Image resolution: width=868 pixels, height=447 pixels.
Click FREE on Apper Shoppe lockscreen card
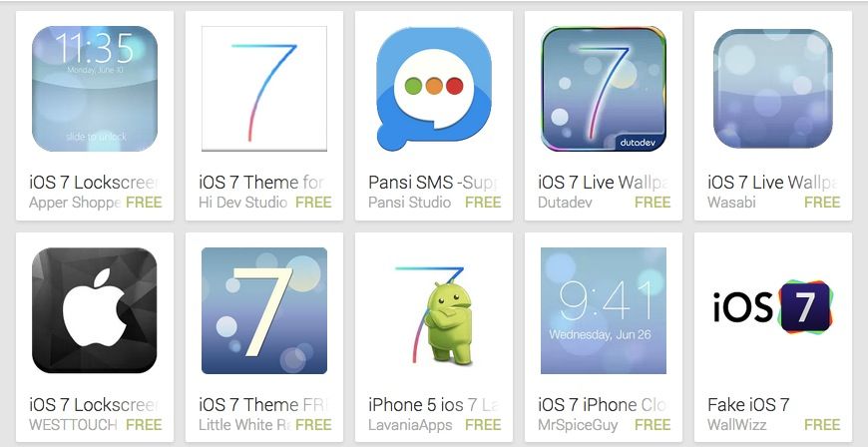(144, 203)
